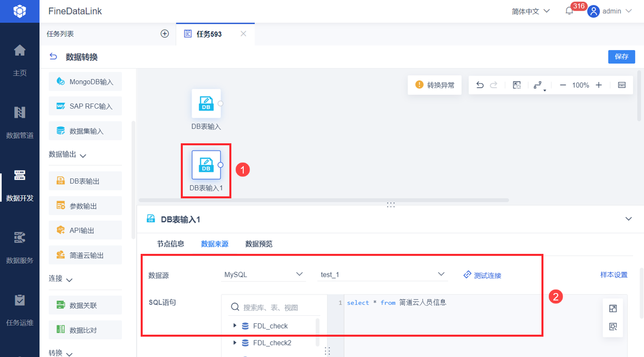Open keyboard shortcuts icon in toolbar
Viewport: 644px width, 357px height.
pyautogui.click(x=622, y=85)
